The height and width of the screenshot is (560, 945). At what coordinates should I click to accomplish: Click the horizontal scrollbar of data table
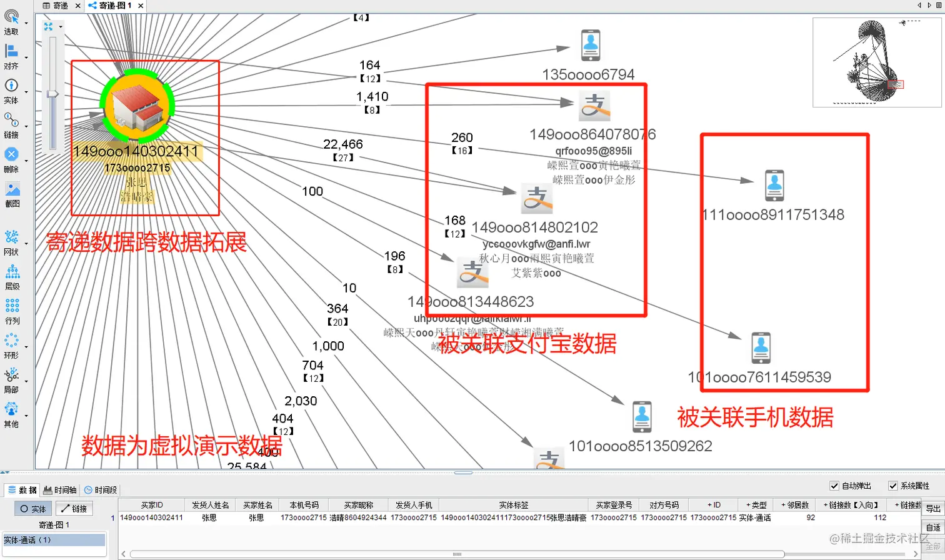tap(457, 554)
